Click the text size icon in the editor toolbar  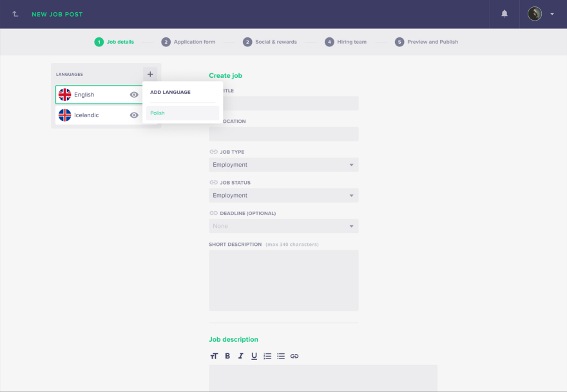click(214, 355)
